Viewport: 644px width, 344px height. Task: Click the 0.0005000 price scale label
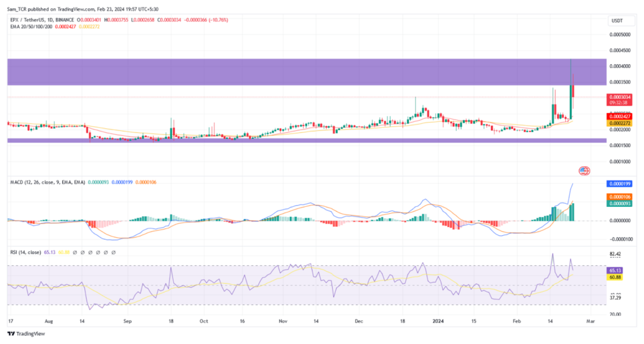pyautogui.click(x=619, y=35)
